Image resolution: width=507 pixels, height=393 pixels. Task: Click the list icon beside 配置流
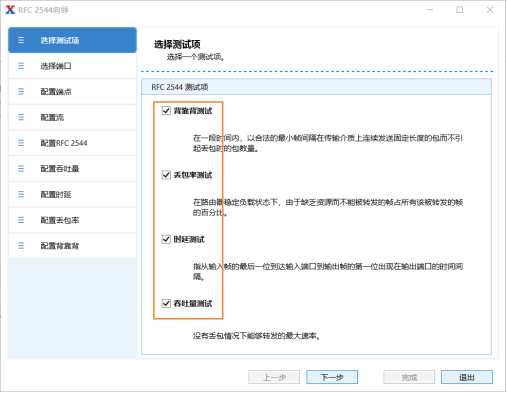pyautogui.click(x=21, y=117)
